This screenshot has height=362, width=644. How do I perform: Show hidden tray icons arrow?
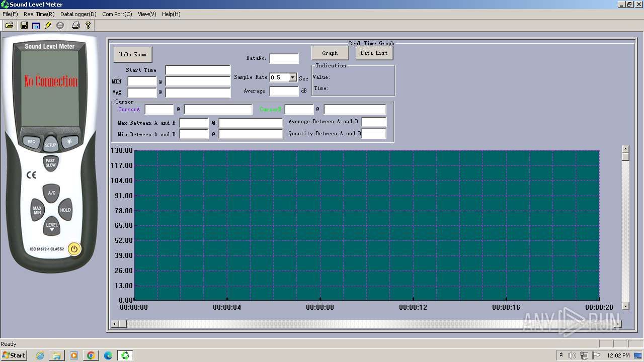tap(561, 355)
